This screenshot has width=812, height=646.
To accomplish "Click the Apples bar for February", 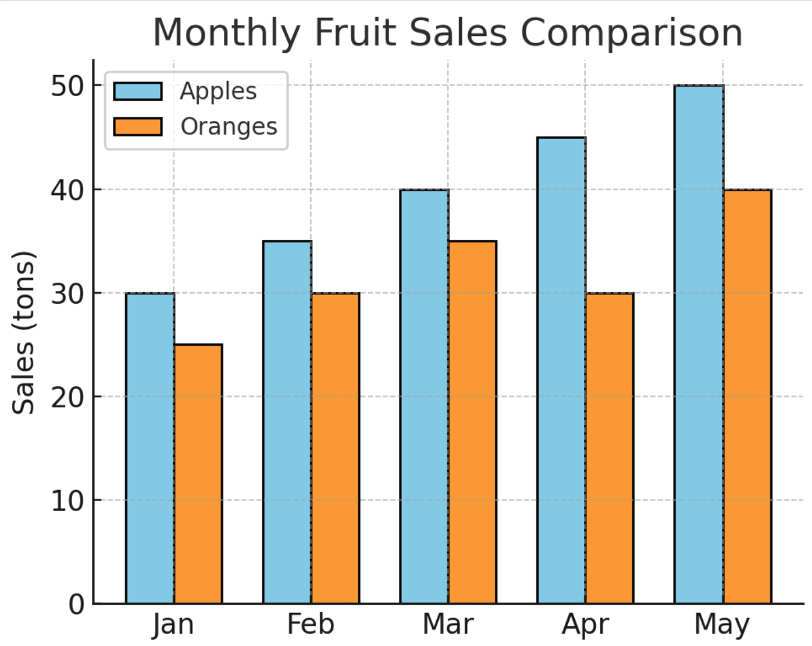I will pyautogui.click(x=287, y=422).
